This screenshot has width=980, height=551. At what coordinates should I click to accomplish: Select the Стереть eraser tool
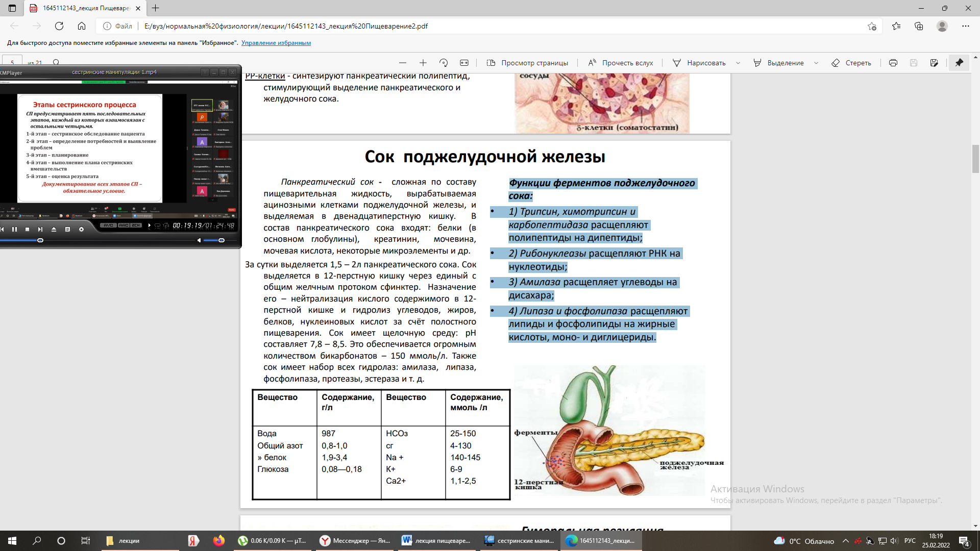click(x=851, y=63)
